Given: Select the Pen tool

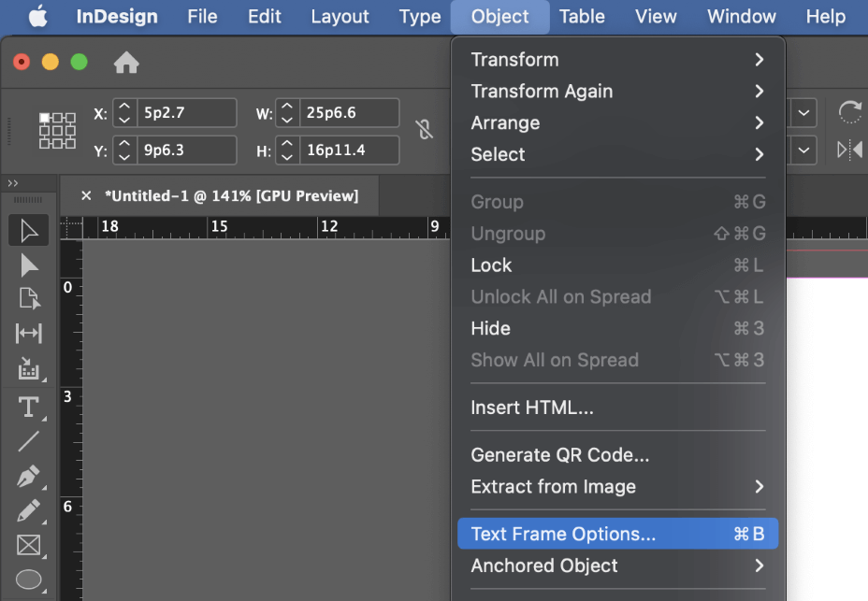Looking at the screenshot, I should pyautogui.click(x=28, y=476).
